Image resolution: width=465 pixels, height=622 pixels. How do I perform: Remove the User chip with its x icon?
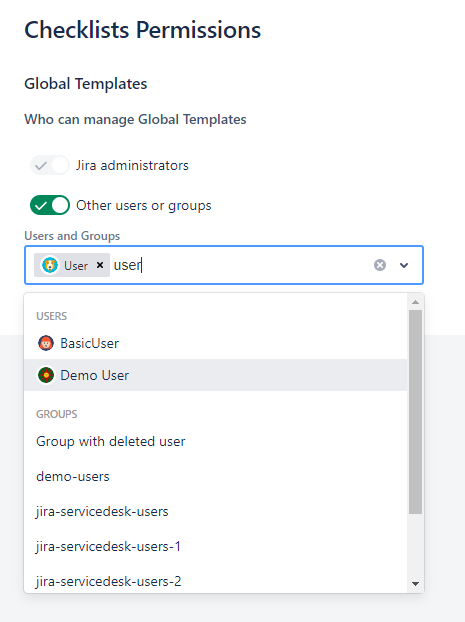100,265
